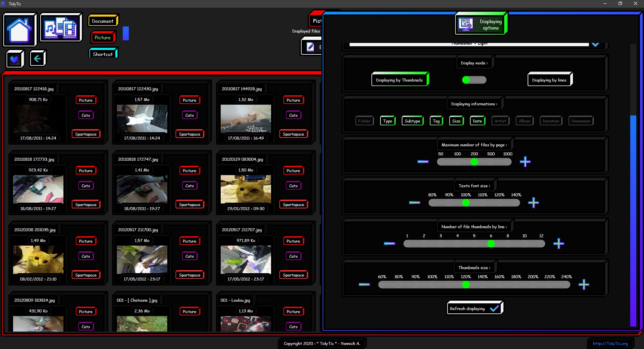Click Spartapuce tag on 20120129 083004.jpg
The height and width of the screenshot is (349, 644).
[293, 204]
